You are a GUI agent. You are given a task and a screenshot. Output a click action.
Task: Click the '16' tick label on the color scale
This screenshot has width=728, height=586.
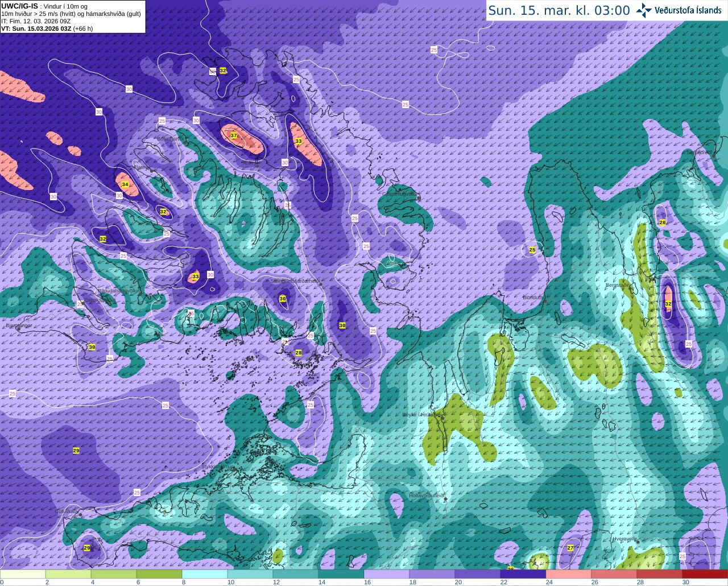click(367, 582)
